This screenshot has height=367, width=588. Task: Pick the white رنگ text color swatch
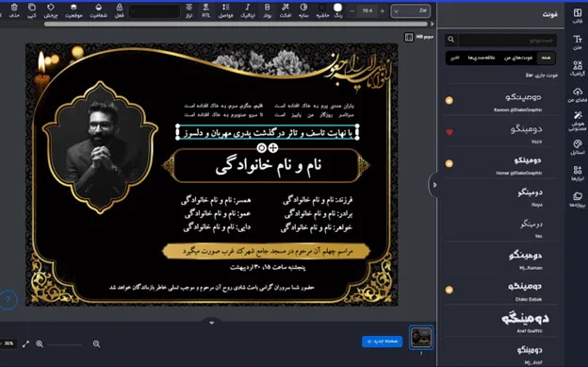(x=338, y=8)
